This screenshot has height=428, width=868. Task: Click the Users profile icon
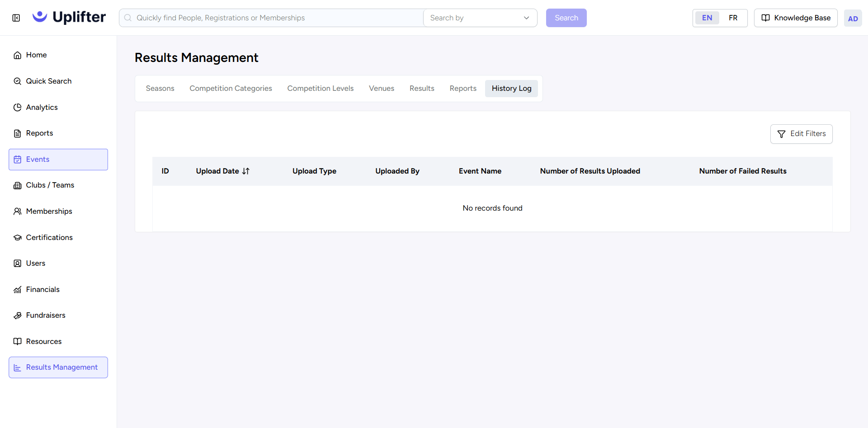18,263
